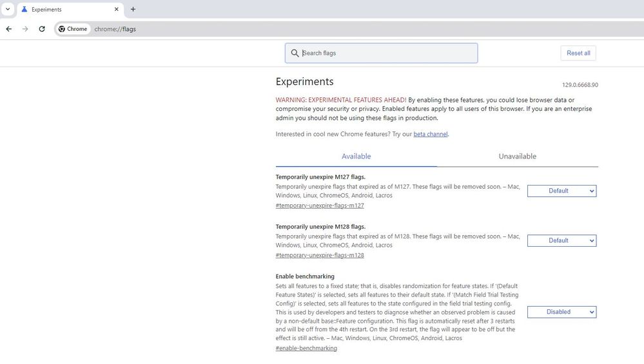Open the M127 flags Default dropdown
Image resolution: width=644 pixels, height=364 pixels.
click(561, 191)
